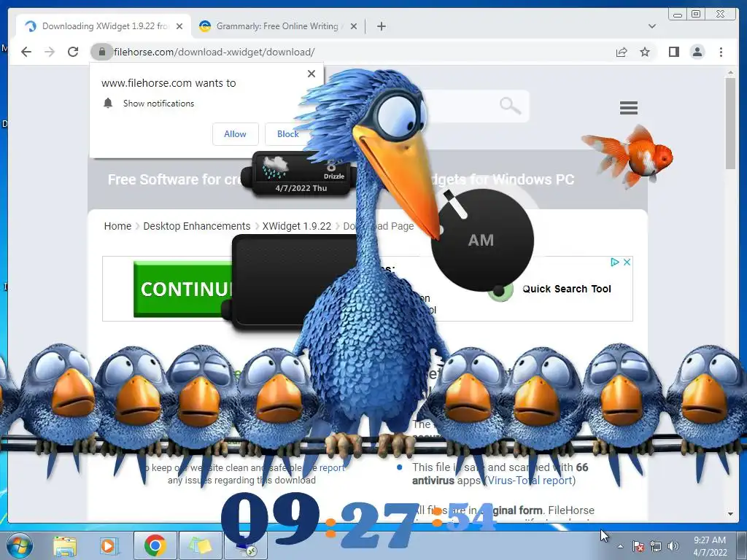
Task: Allow notifications from filehorse.com
Action: click(236, 134)
